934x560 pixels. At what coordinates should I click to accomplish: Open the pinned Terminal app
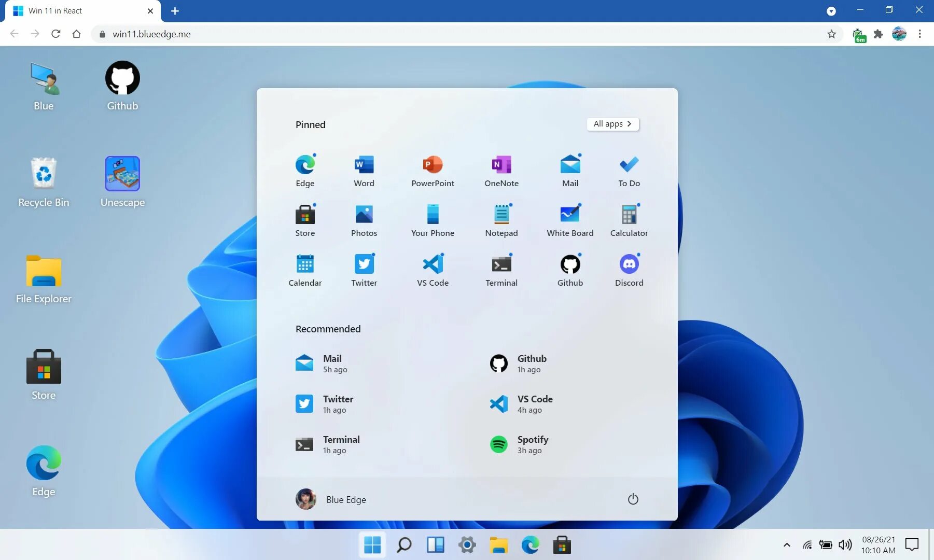501,271
